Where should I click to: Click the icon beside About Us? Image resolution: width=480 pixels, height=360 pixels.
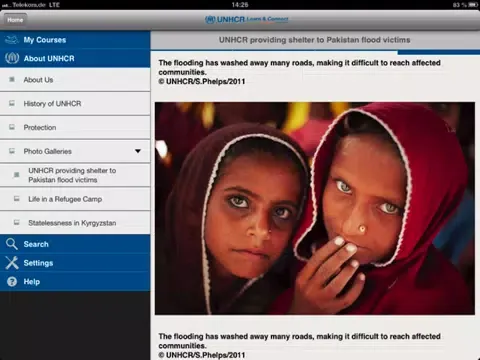click(12, 79)
